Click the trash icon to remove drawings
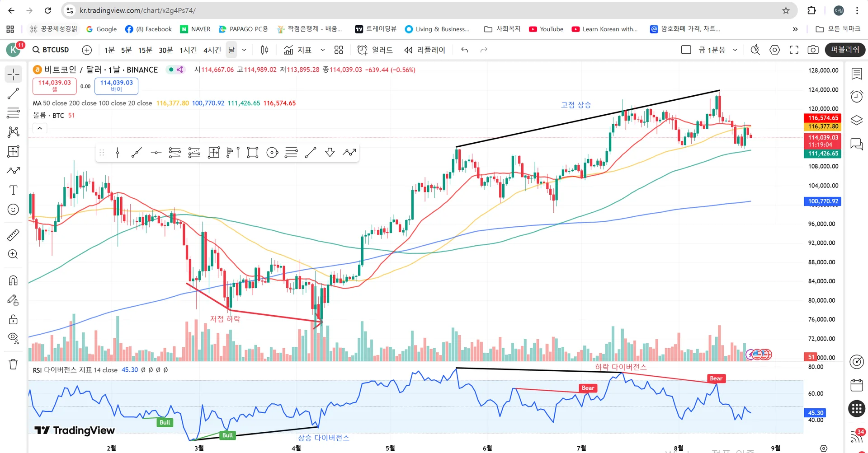The height and width of the screenshot is (453, 868). click(x=13, y=364)
